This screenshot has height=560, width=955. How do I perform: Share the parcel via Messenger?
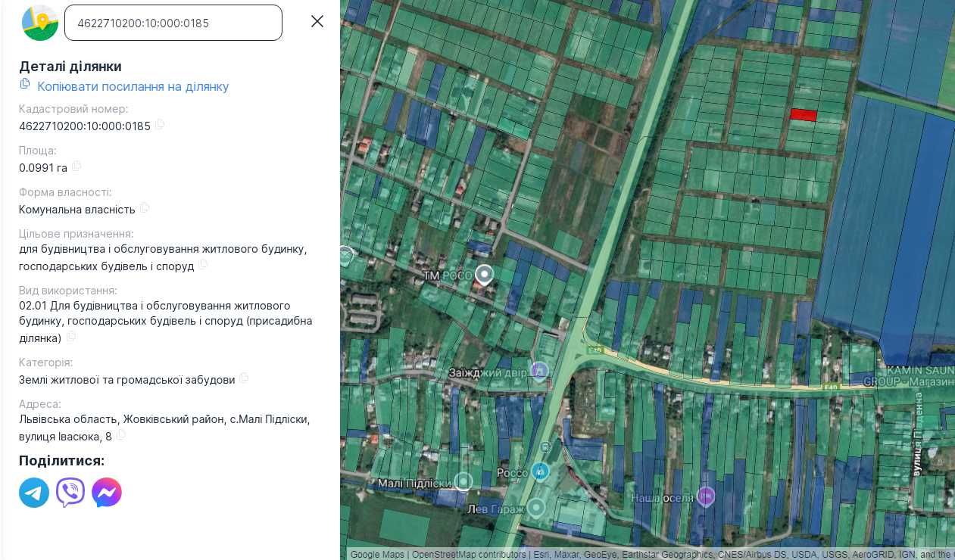(x=107, y=493)
